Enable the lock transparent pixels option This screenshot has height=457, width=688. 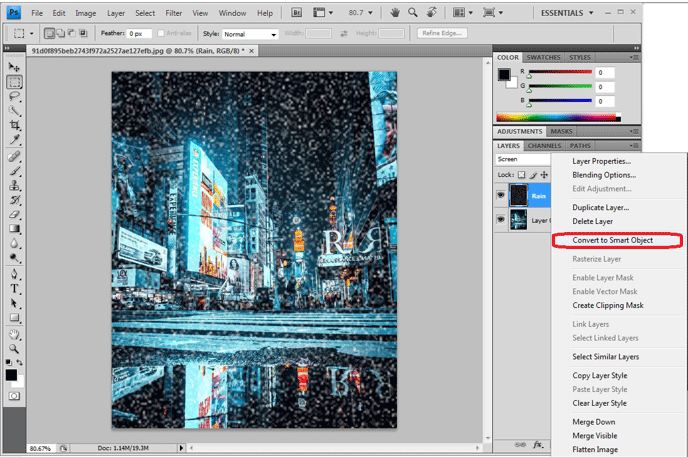tap(522, 174)
